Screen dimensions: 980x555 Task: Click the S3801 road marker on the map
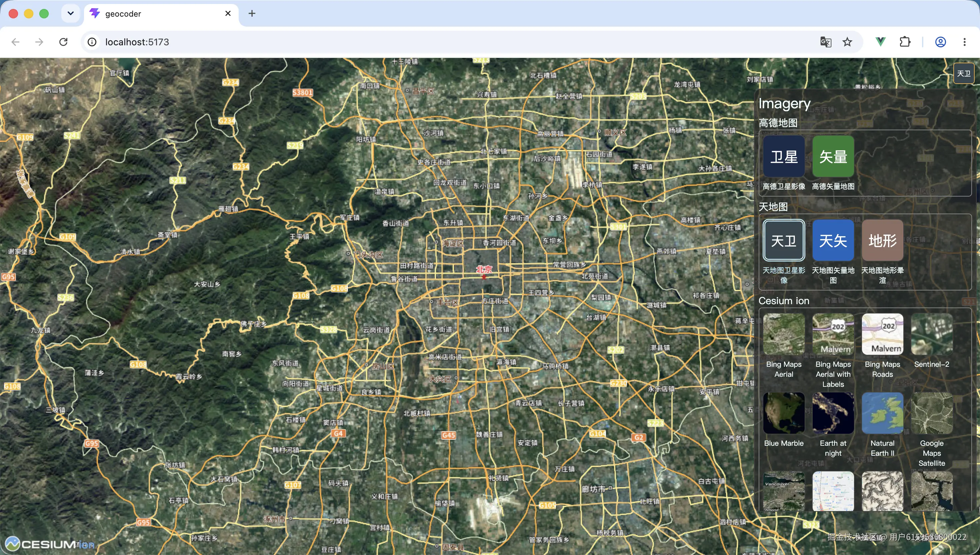click(x=302, y=92)
